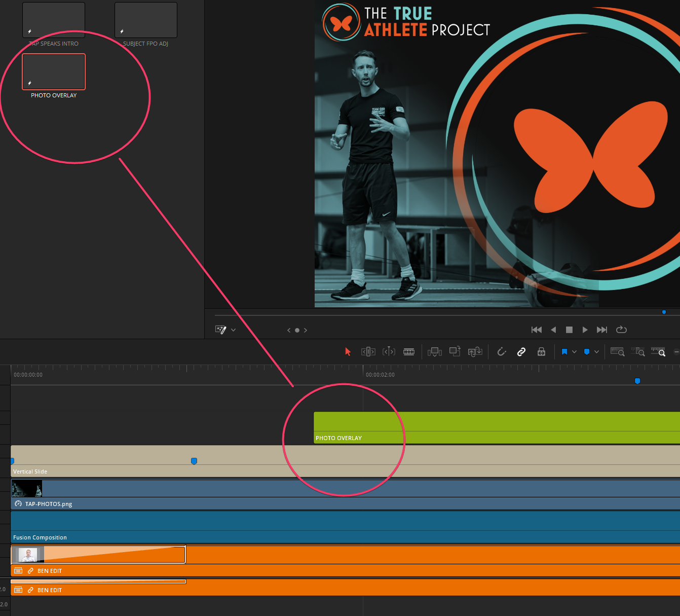Click the blue marker on timeline ruler
This screenshot has width=680, height=616.
click(x=637, y=381)
